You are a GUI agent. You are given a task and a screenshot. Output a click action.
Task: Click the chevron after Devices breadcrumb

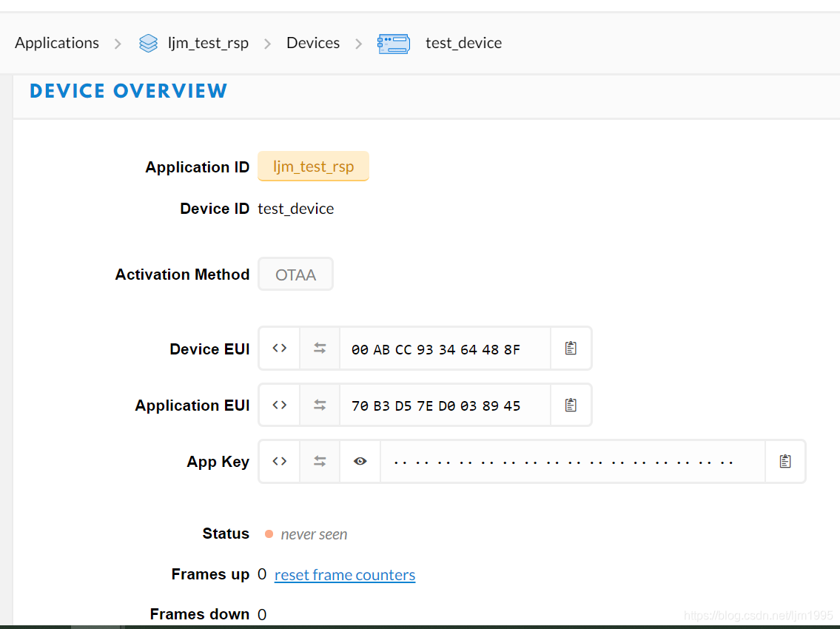click(x=359, y=44)
